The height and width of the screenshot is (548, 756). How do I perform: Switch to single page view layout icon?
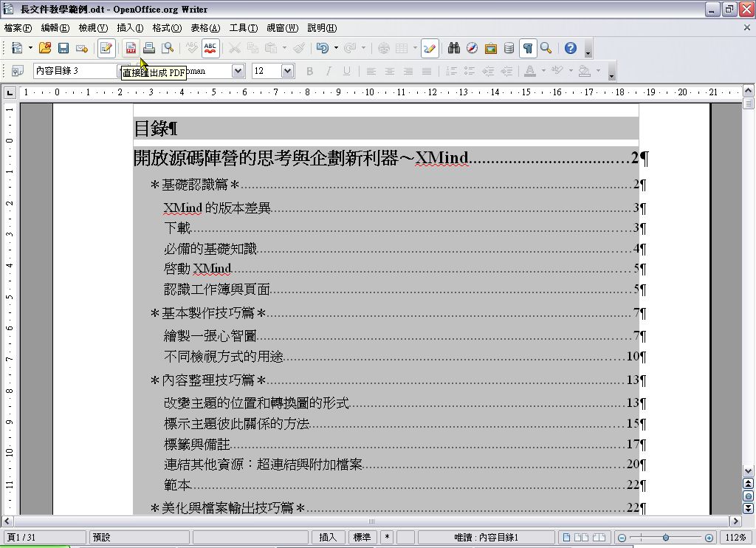(x=566, y=538)
